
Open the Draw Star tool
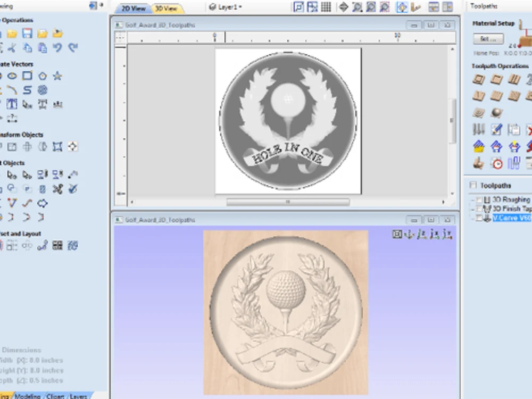(x=56, y=76)
